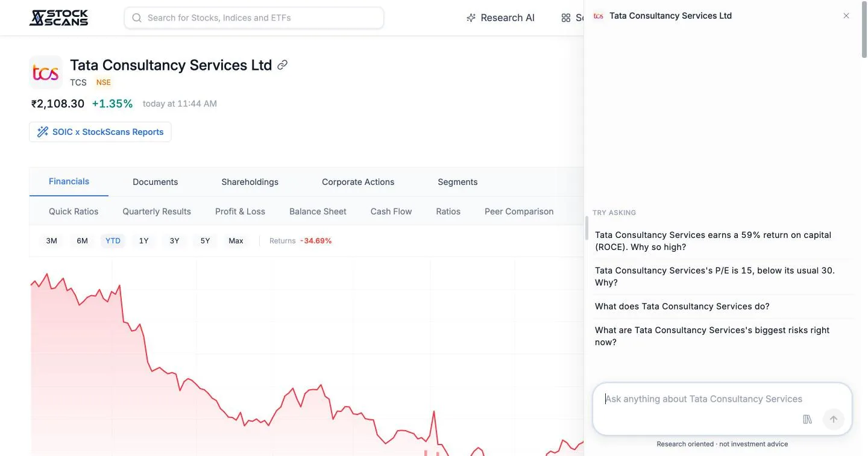
Task: Ask about TCS's biggest risks right now
Action: point(722,336)
